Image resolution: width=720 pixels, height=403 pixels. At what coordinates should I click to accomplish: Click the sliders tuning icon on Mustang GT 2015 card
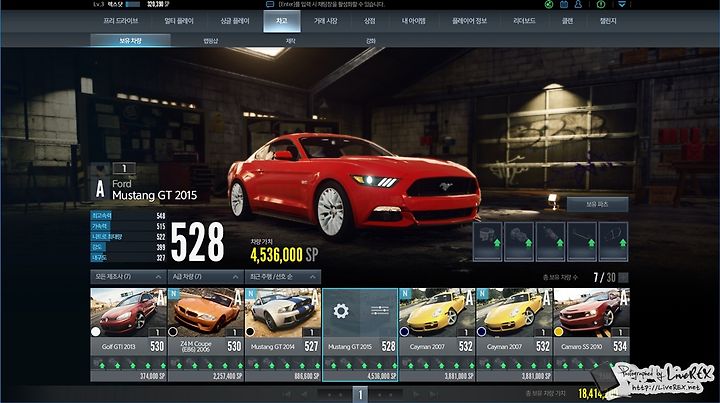click(x=380, y=311)
